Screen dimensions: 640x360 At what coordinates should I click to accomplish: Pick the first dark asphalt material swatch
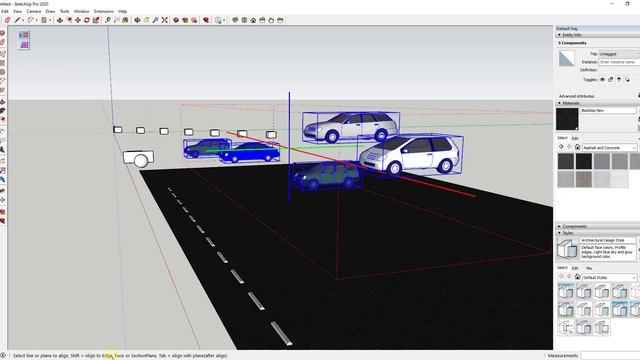(x=566, y=161)
